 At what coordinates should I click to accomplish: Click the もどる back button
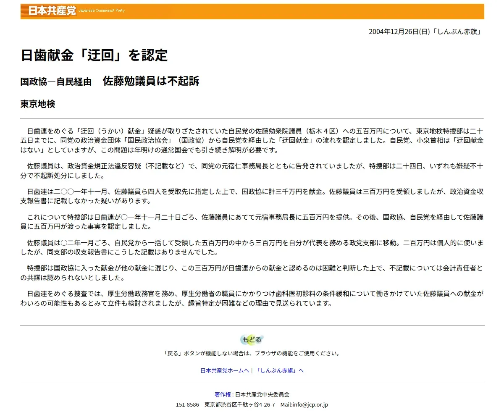[x=252, y=339]
